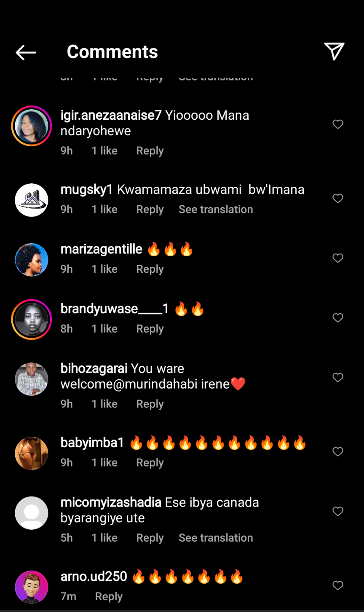This screenshot has width=364, height=612.
Task: See translation of micomyizashadia's comment
Action: 216,538
